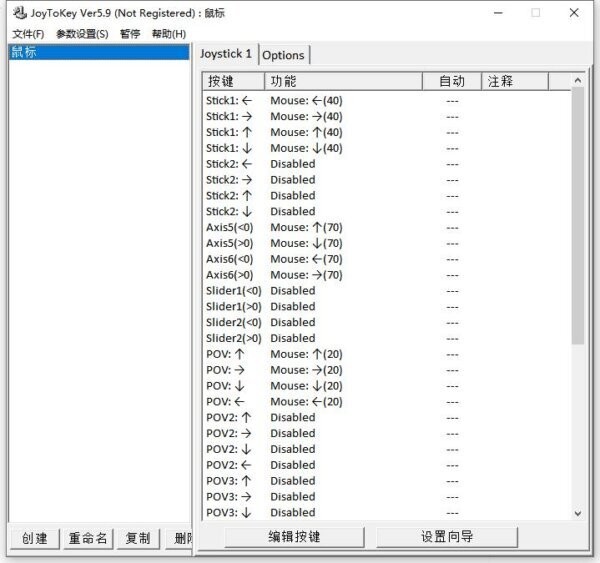The width and height of the screenshot is (600, 563).
Task: Select the Axis5(<0) row
Action: 386,227
